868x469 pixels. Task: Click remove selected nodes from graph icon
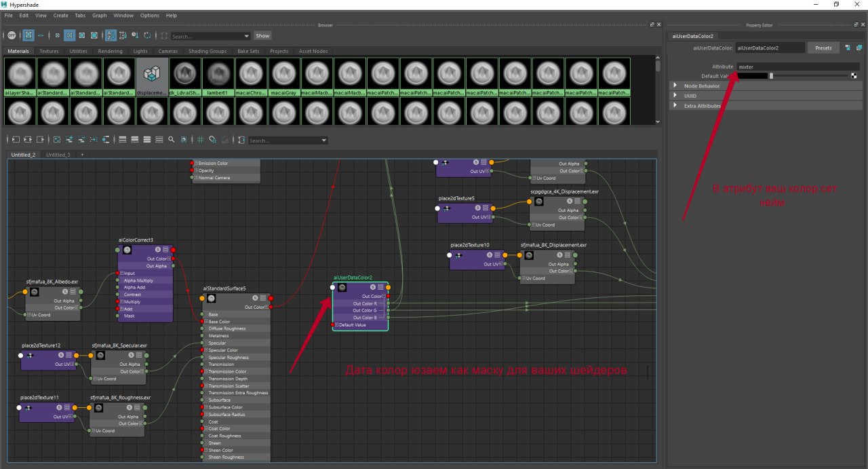tap(81, 140)
